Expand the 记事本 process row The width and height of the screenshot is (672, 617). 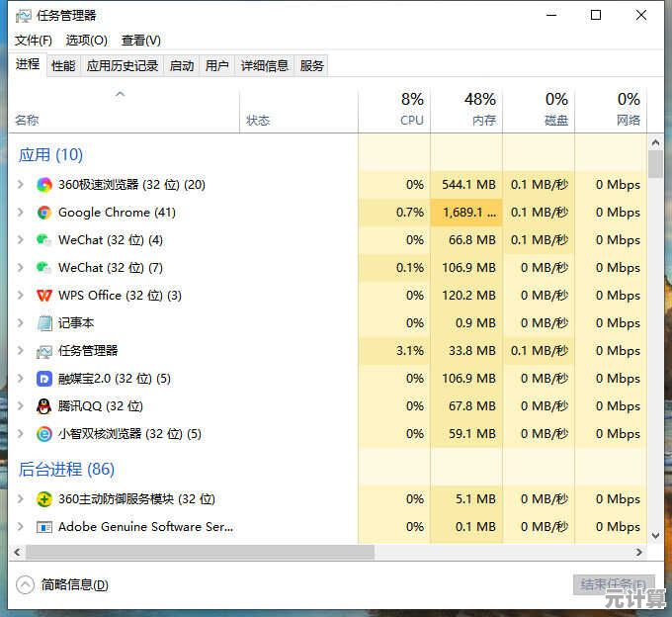[20, 323]
